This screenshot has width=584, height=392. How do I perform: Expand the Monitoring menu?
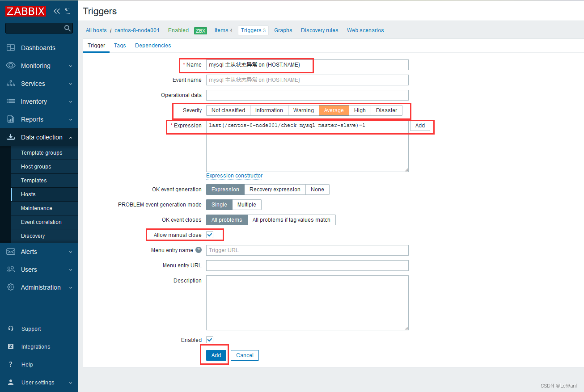(x=71, y=66)
